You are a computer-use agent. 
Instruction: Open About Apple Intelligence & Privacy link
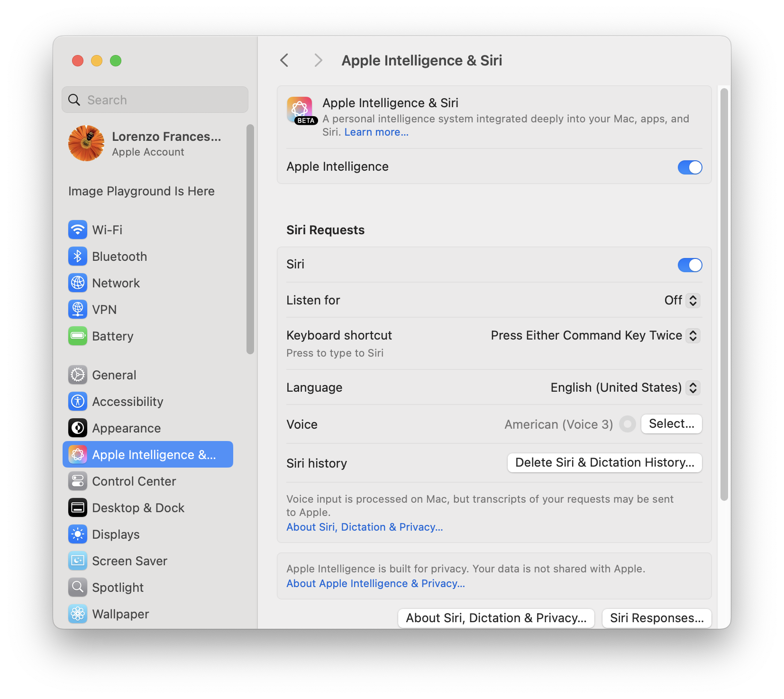tap(375, 583)
